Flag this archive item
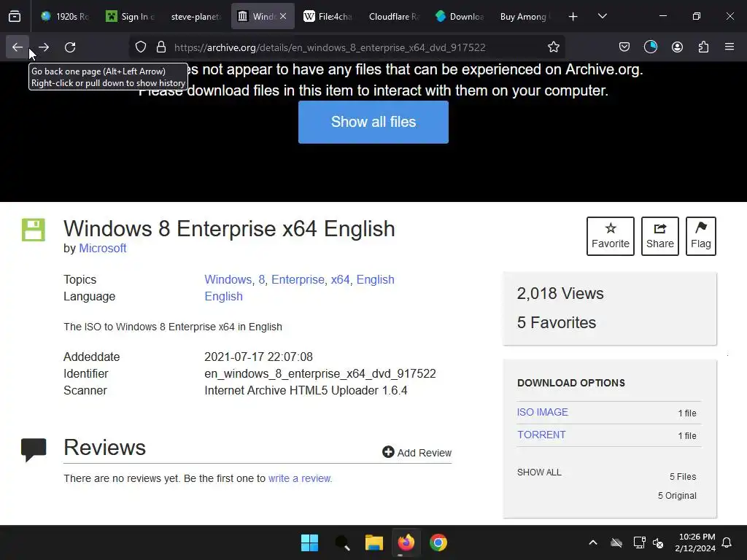This screenshot has height=560, width=747. click(x=701, y=236)
